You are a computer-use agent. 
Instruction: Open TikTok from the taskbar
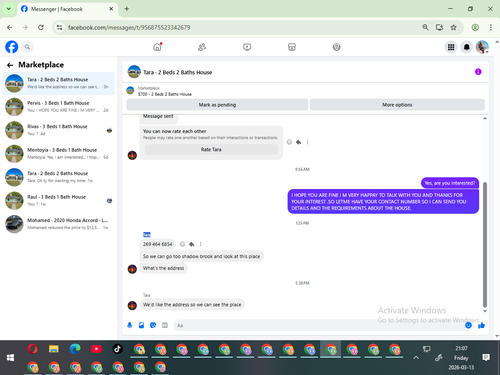click(117, 349)
